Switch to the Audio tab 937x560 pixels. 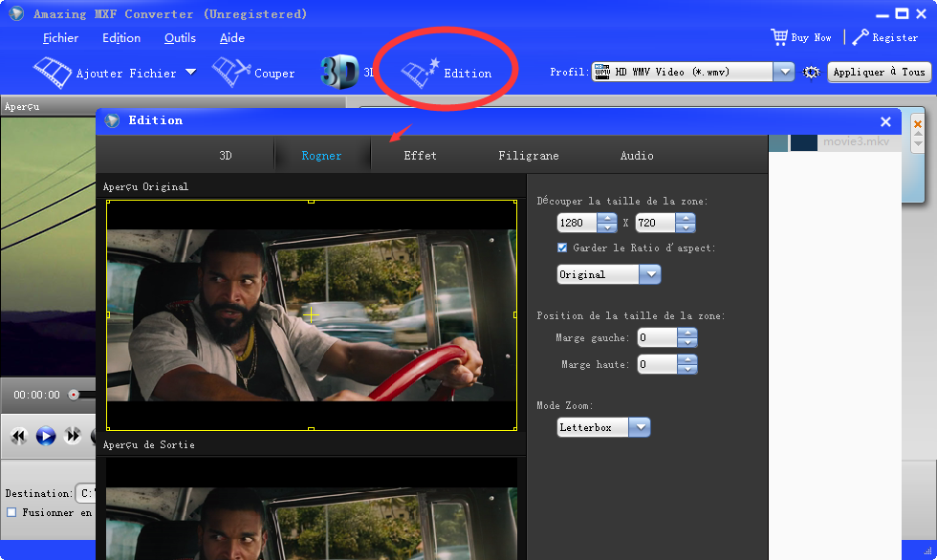tap(637, 155)
